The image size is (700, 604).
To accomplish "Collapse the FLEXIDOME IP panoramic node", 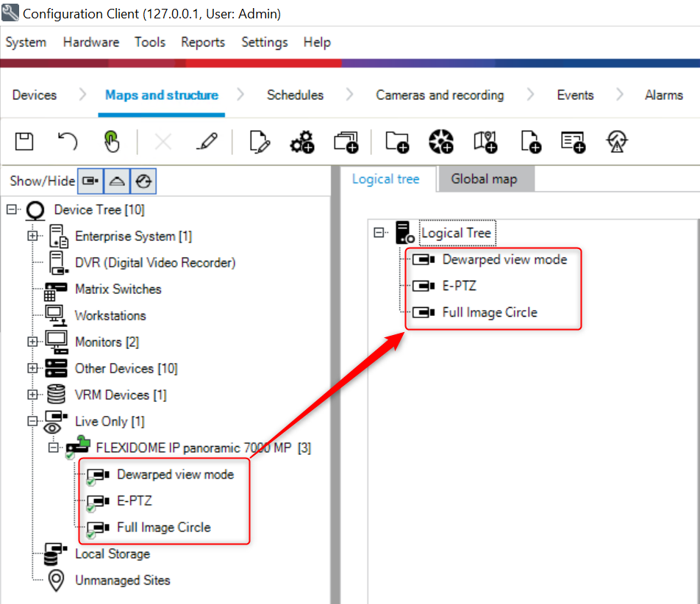I will click(x=53, y=447).
